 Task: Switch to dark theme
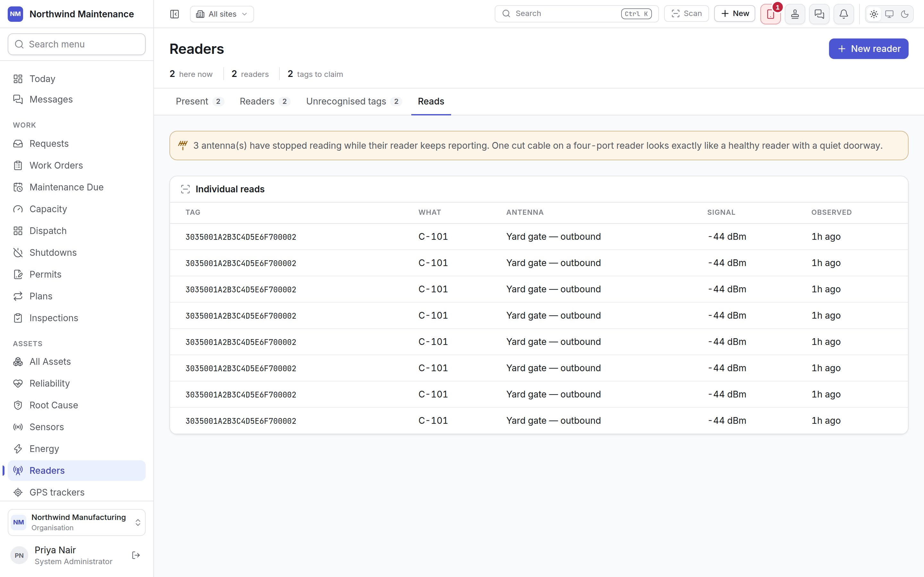(x=904, y=14)
